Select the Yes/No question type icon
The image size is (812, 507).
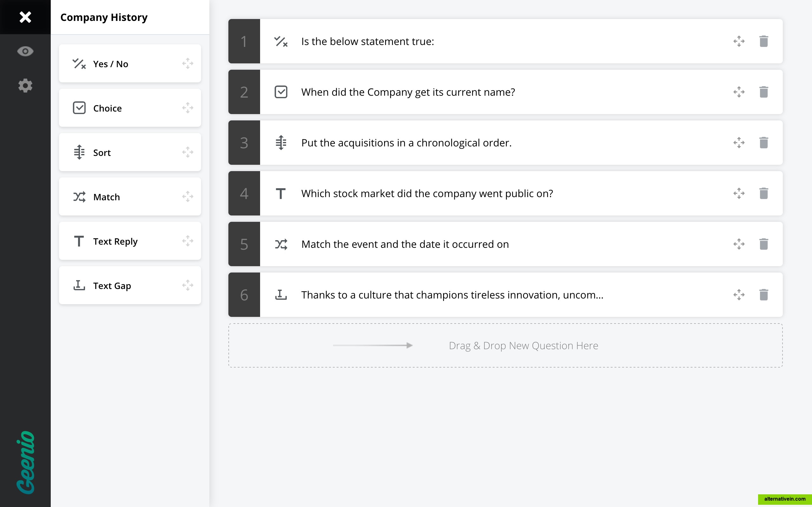79,63
